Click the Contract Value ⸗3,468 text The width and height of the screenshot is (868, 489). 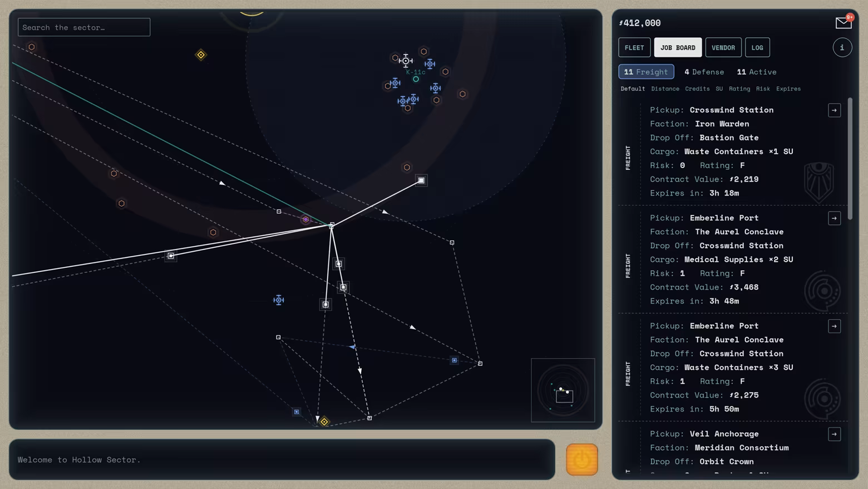coord(704,287)
